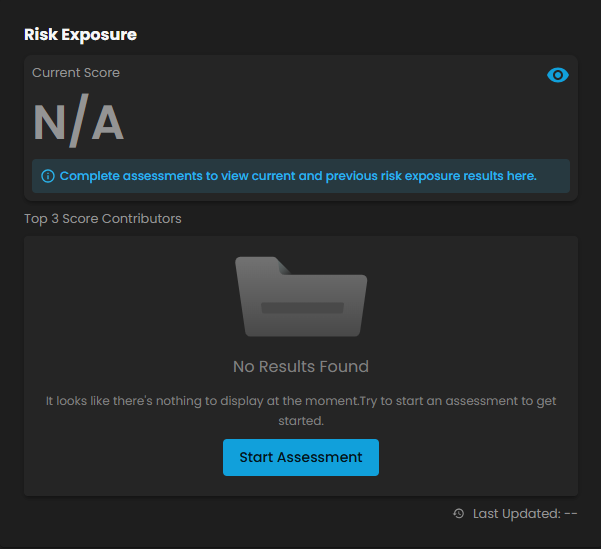Click the folded tab corner of folder graphic
The height and width of the screenshot is (549, 601).
pyautogui.click(x=283, y=266)
